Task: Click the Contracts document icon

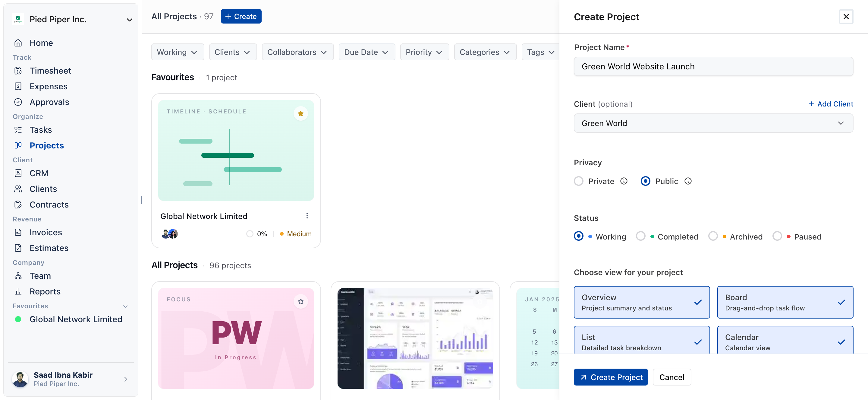Action: [x=18, y=205]
